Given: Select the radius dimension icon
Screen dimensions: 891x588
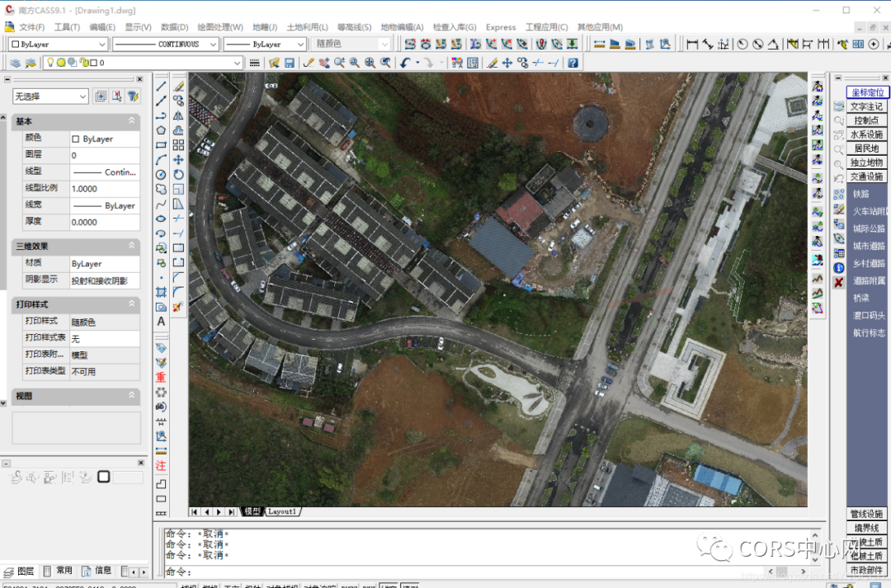Looking at the screenshot, I should pos(742,44).
